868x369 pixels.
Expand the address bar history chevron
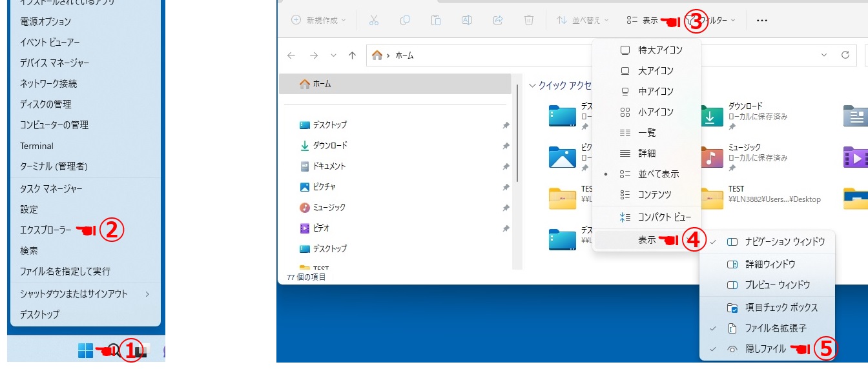[x=825, y=55]
